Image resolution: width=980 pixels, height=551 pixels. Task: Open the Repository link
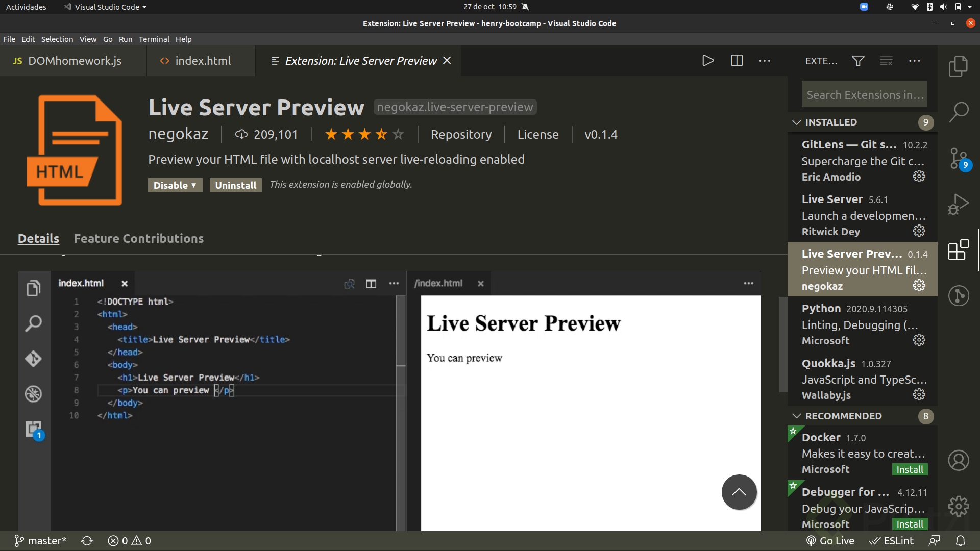pos(461,135)
